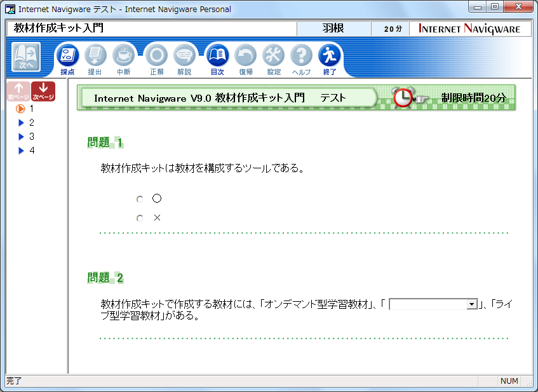The image size is (538, 392).
Task: Click the application icon in title bar
Action: pyautogui.click(x=10, y=10)
